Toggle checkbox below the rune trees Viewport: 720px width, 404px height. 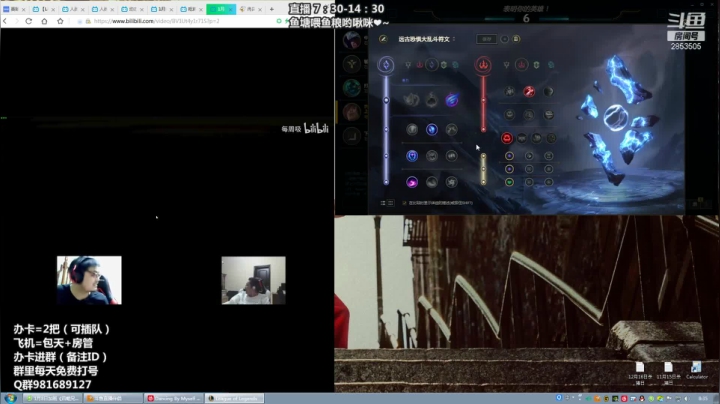click(x=404, y=202)
